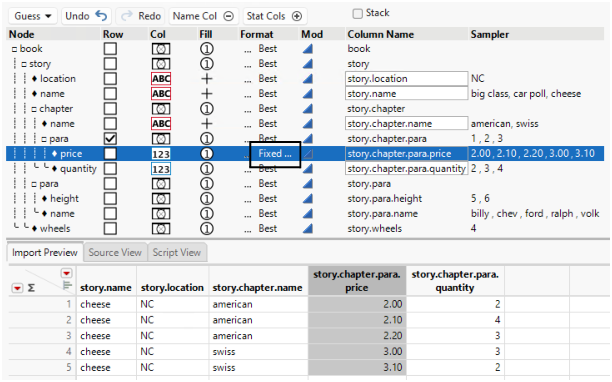612x382 pixels.
Task: Click the Fill plus icon for story.name row
Action: coord(206,94)
